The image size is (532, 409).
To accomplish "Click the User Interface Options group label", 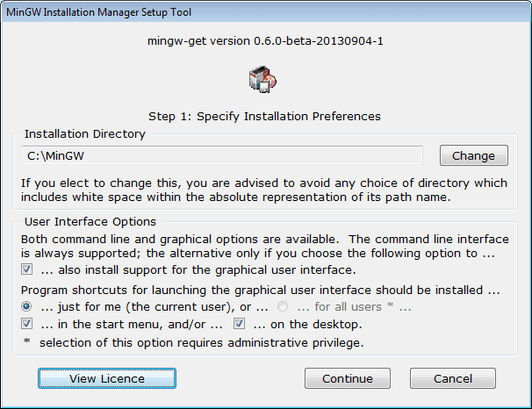I will [x=90, y=222].
